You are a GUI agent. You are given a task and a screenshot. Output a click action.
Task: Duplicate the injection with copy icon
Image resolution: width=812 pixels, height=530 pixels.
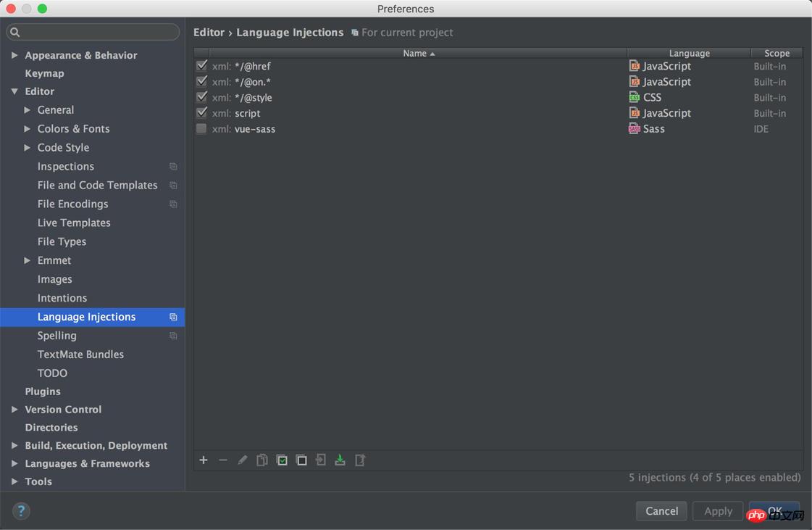[262, 460]
